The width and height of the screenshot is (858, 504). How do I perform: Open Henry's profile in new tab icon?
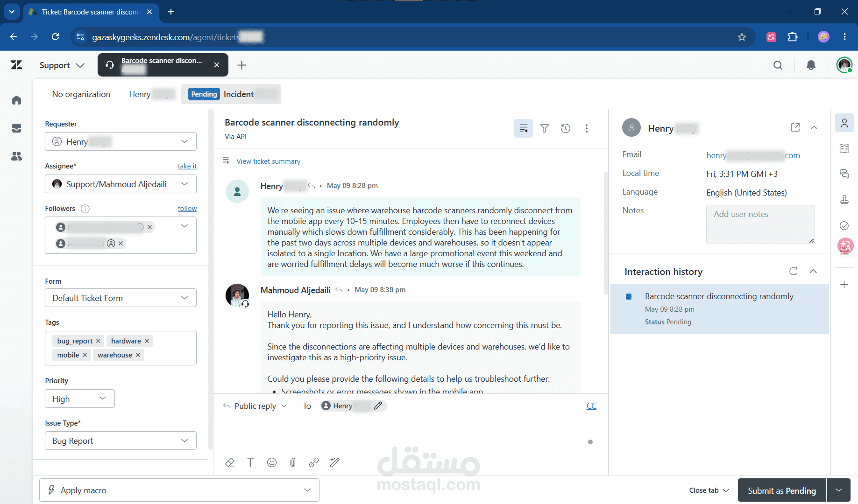pos(795,127)
